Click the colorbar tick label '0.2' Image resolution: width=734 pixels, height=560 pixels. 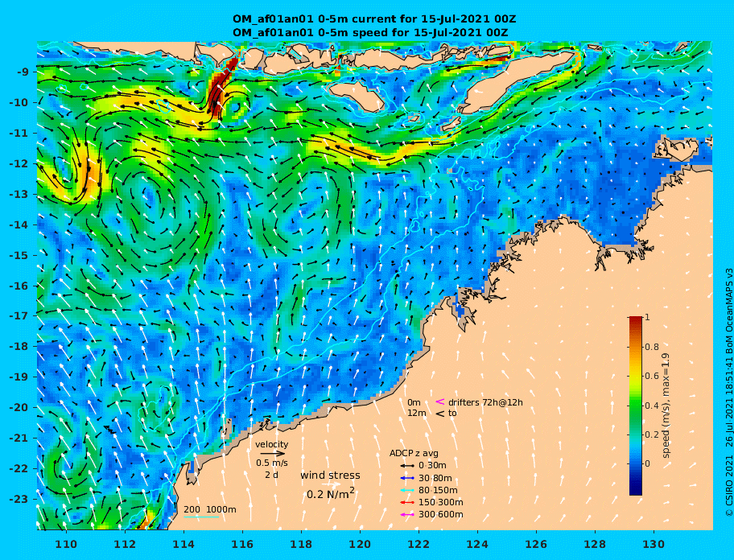coord(652,434)
